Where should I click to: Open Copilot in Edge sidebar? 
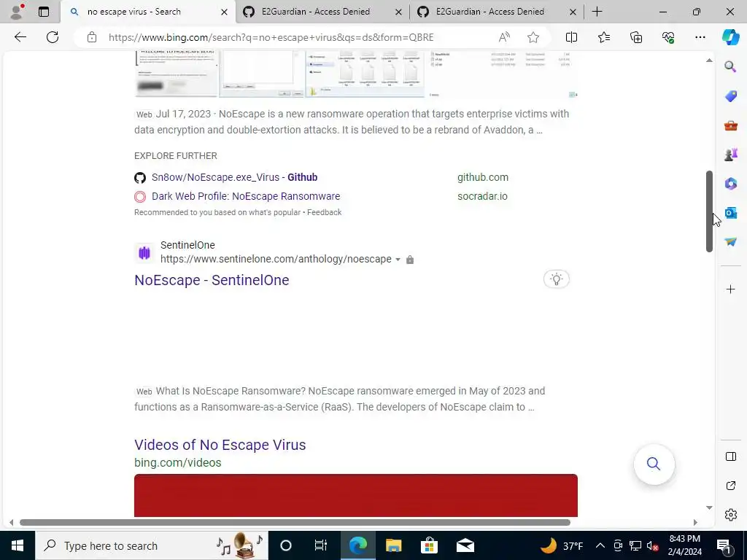click(730, 37)
